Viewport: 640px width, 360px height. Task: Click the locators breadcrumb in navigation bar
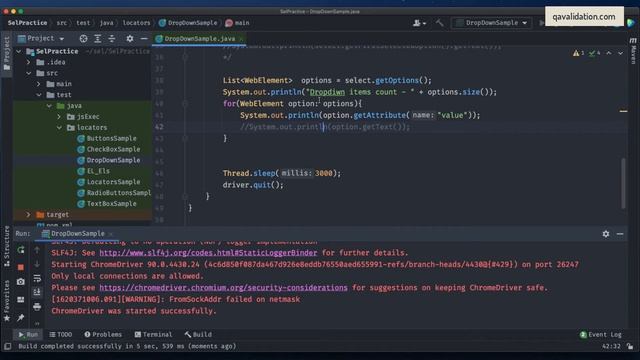pos(136,23)
